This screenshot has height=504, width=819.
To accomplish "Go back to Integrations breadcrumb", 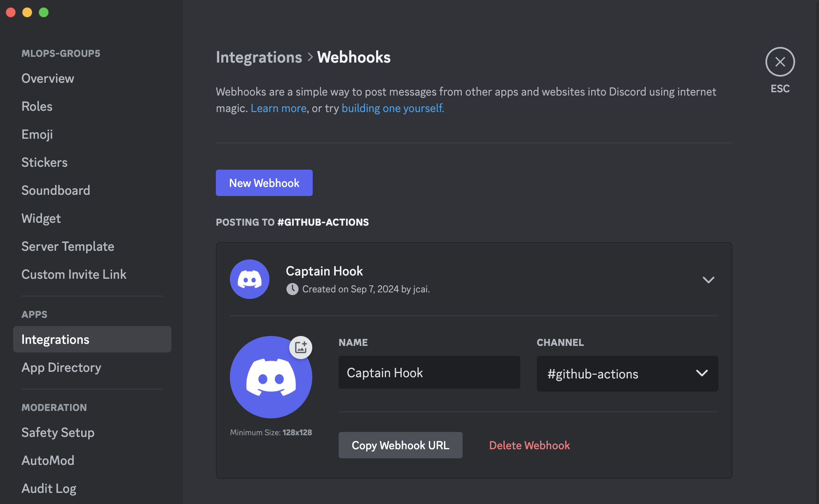I will click(259, 57).
